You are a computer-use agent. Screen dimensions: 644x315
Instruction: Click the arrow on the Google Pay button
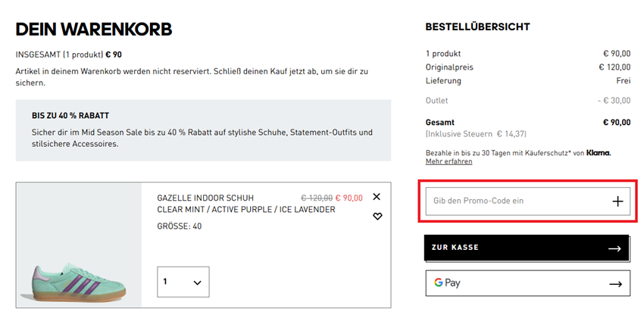[x=614, y=284]
